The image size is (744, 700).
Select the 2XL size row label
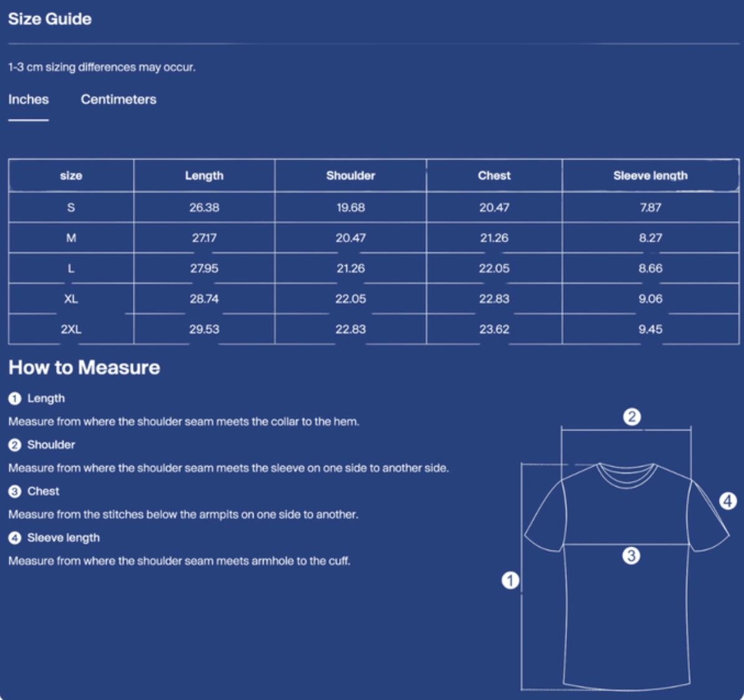pos(71,329)
